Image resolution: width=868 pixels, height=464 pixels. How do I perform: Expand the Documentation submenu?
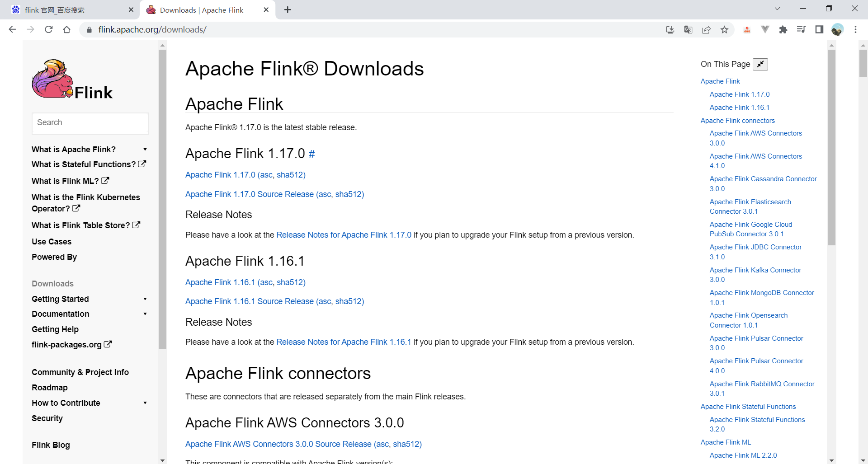click(145, 314)
